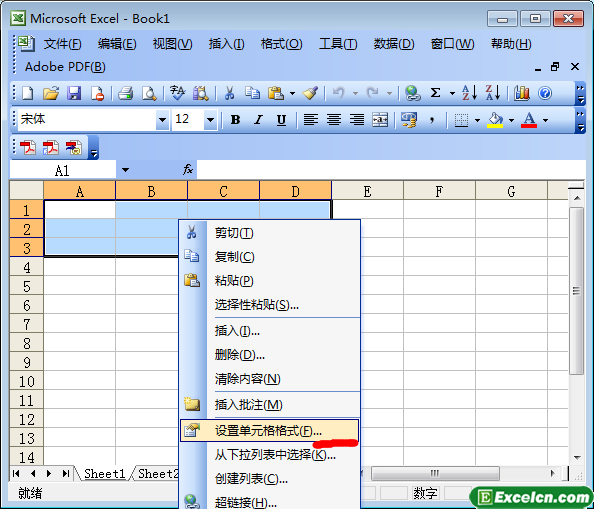The height and width of the screenshot is (509, 594).
Task: Click Merge and Center icon
Action: 380,120
